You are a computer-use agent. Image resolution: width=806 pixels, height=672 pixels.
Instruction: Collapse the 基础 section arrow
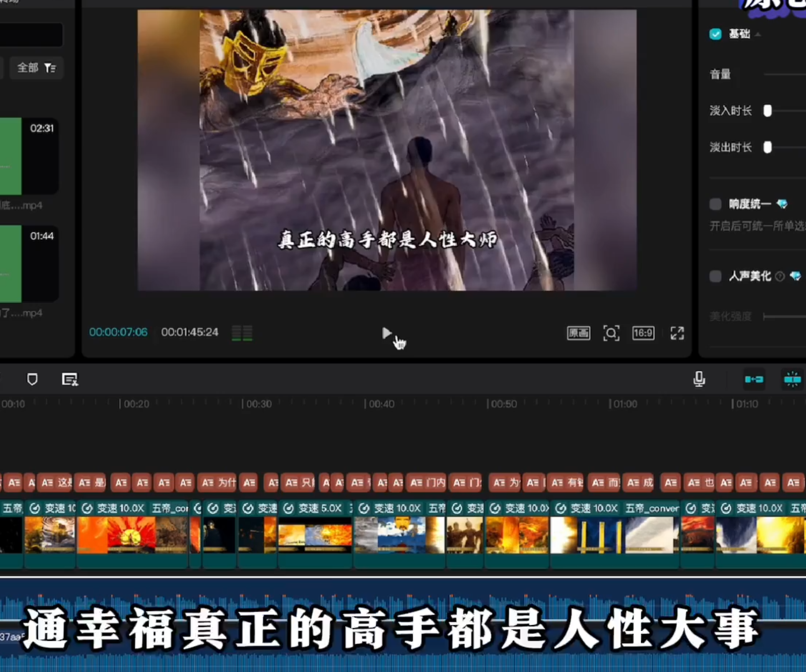(x=758, y=34)
